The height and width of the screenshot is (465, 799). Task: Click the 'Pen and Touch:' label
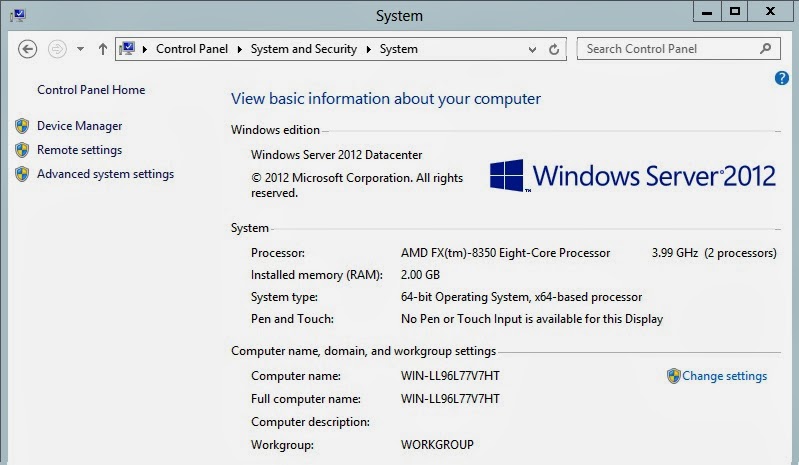pos(292,319)
